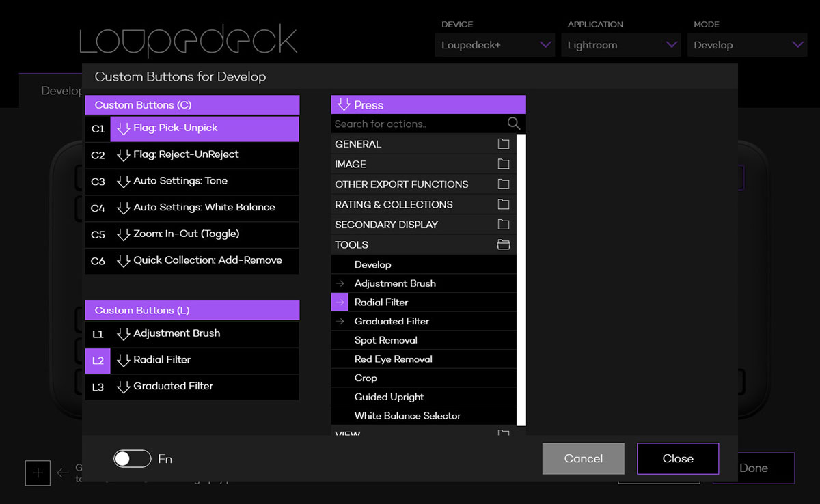Click the IMAGE folder icon
The height and width of the screenshot is (504, 820).
pyautogui.click(x=504, y=164)
